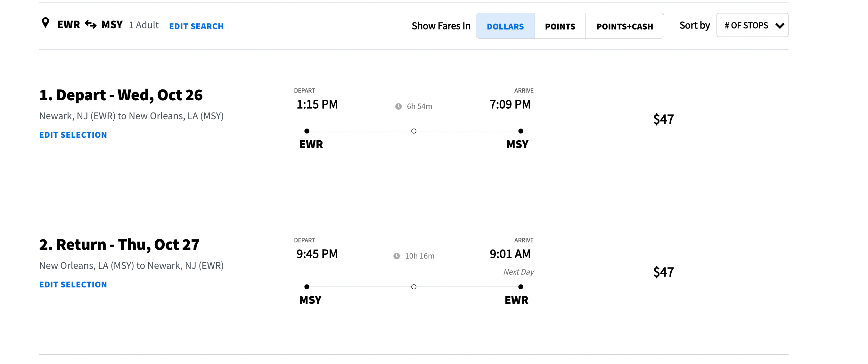Click the Depart - Wed, Oct 26 heading
868x364 pixels.
click(x=121, y=95)
